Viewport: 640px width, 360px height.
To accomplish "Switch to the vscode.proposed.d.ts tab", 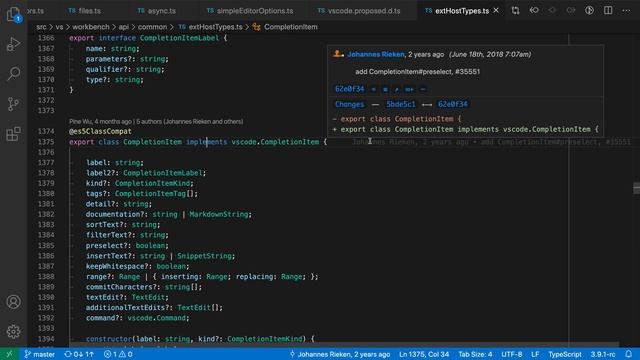I will tap(359, 11).
